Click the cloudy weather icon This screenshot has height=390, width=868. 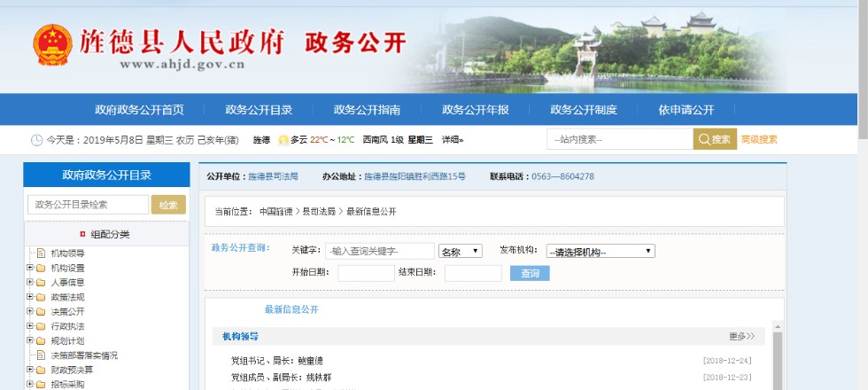[x=283, y=140]
